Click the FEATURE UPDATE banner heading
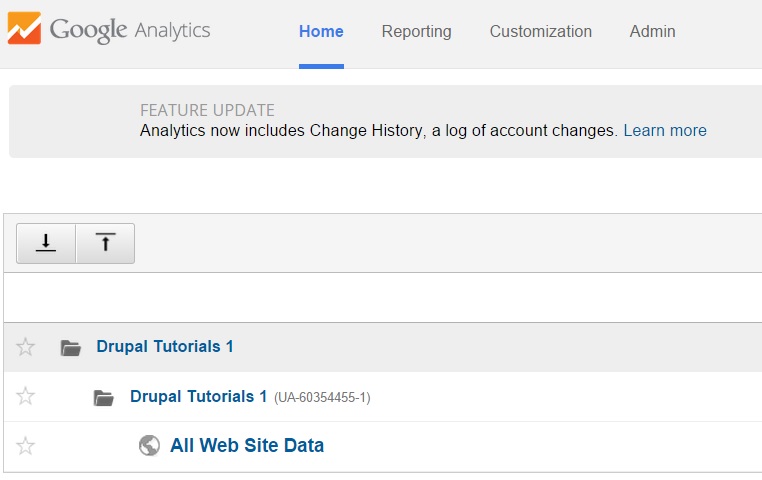 (208, 110)
